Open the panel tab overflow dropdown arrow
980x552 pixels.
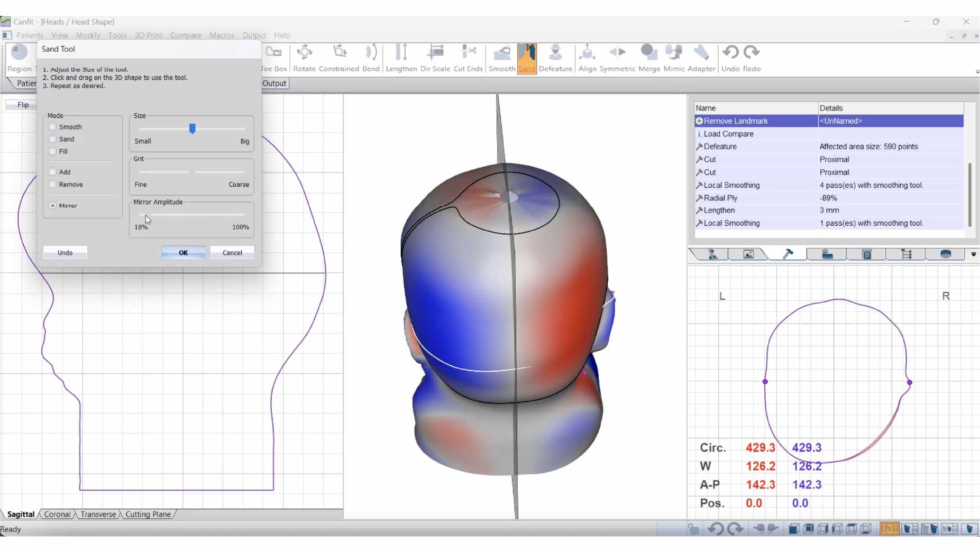[974, 254]
